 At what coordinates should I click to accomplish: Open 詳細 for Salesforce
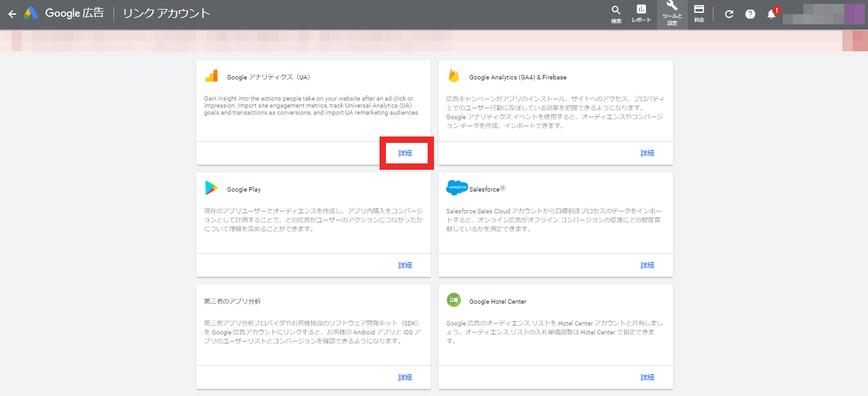pos(647,265)
